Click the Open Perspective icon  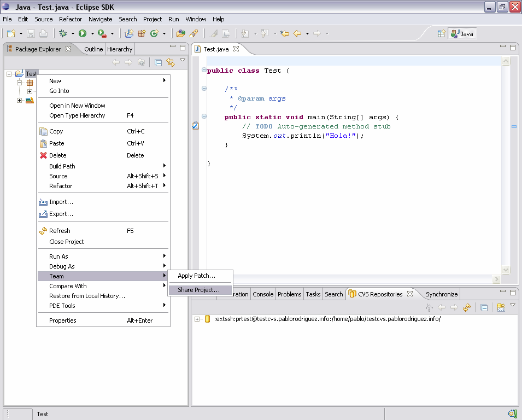point(441,34)
